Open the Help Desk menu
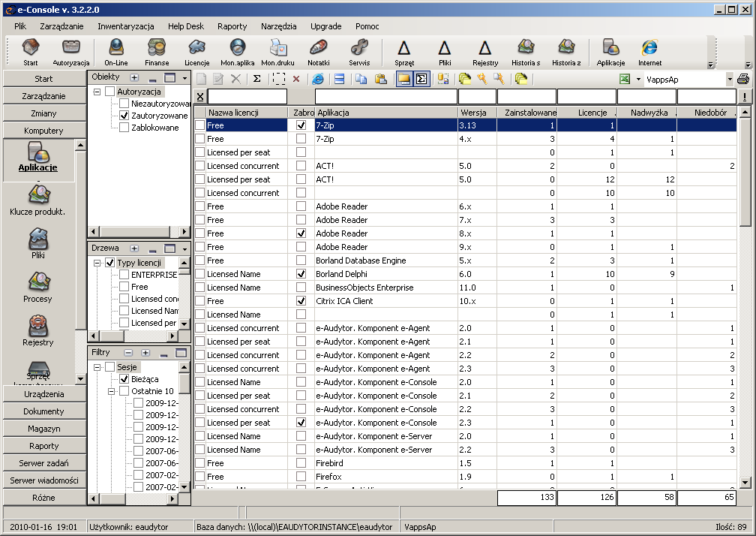Image resolution: width=756 pixels, height=536 pixels. pyautogui.click(x=186, y=26)
